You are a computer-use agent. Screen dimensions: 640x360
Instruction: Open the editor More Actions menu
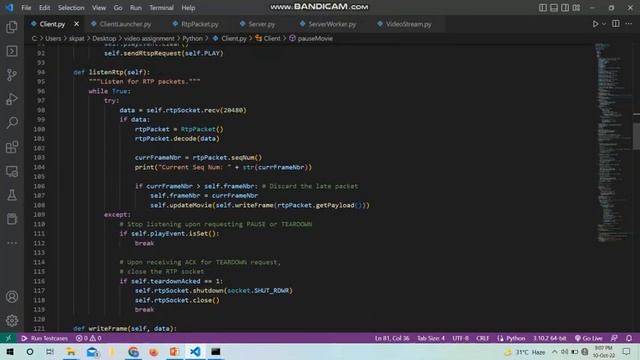(x=629, y=24)
